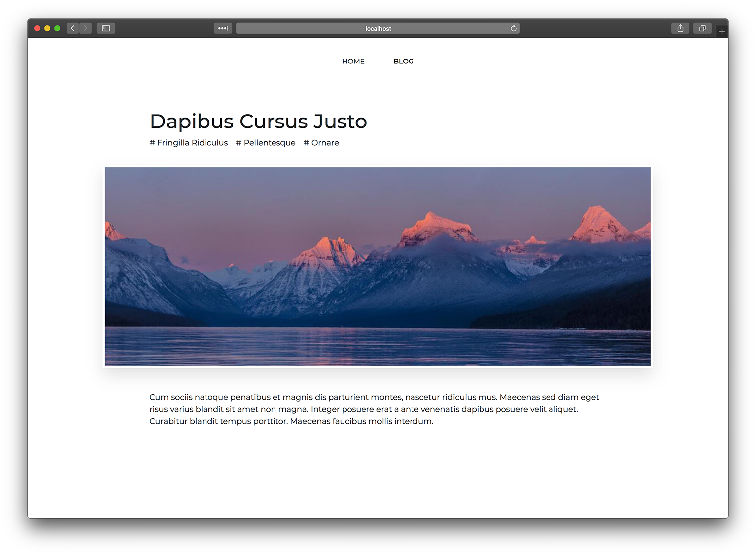Go forward using the browser forward arrow
The image size is (756, 555).
86,28
